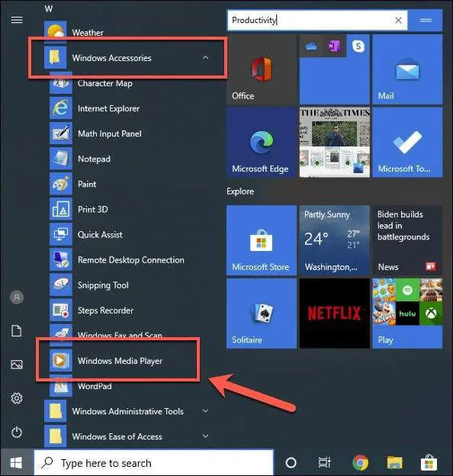Viewport: 453px width, 476px height.
Task: Launch Google Chrome from the taskbar
Action: tap(360, 462)
